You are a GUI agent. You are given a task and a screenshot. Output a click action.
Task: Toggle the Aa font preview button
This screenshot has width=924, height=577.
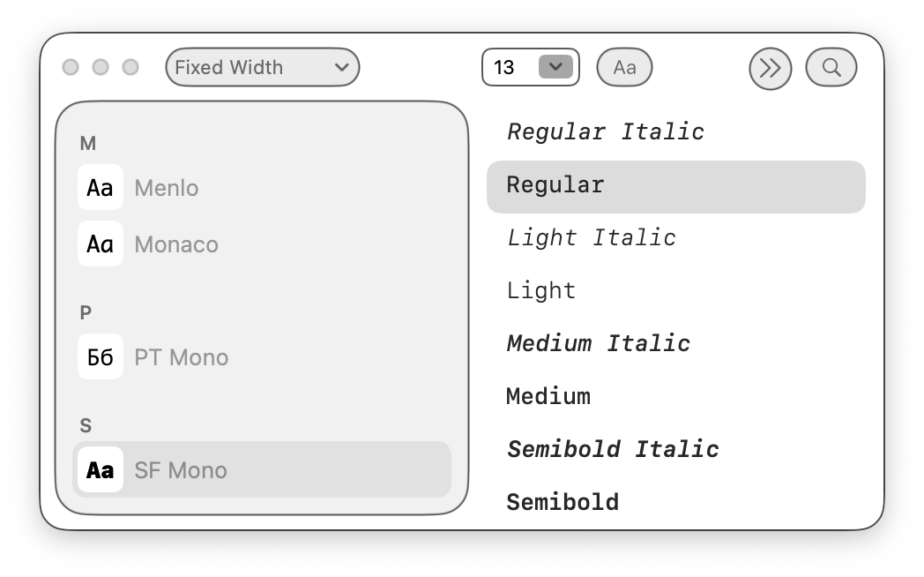[624, 67]
